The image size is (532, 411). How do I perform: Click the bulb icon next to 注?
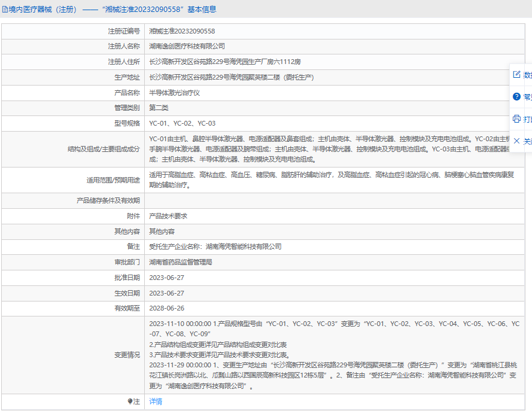click(130, 401)
